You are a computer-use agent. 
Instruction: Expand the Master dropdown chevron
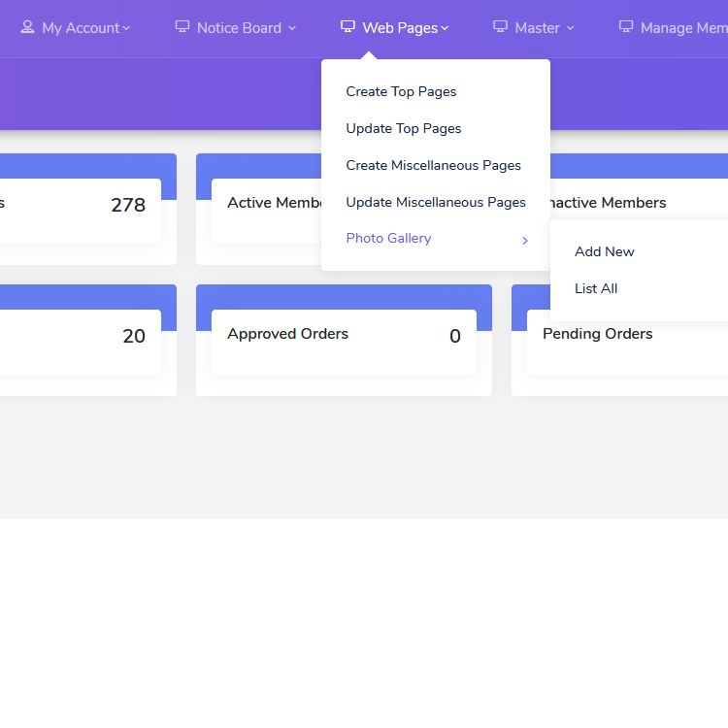[570, 29]
